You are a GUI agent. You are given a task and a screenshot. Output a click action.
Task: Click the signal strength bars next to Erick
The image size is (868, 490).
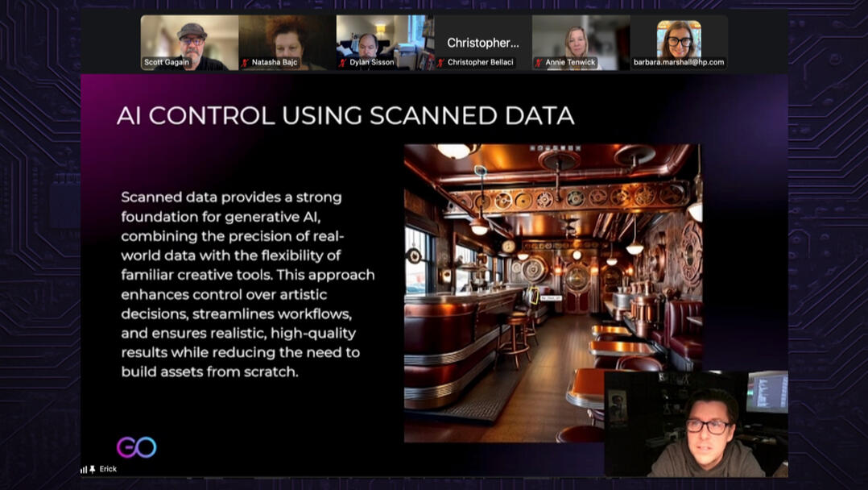[84, 470]
